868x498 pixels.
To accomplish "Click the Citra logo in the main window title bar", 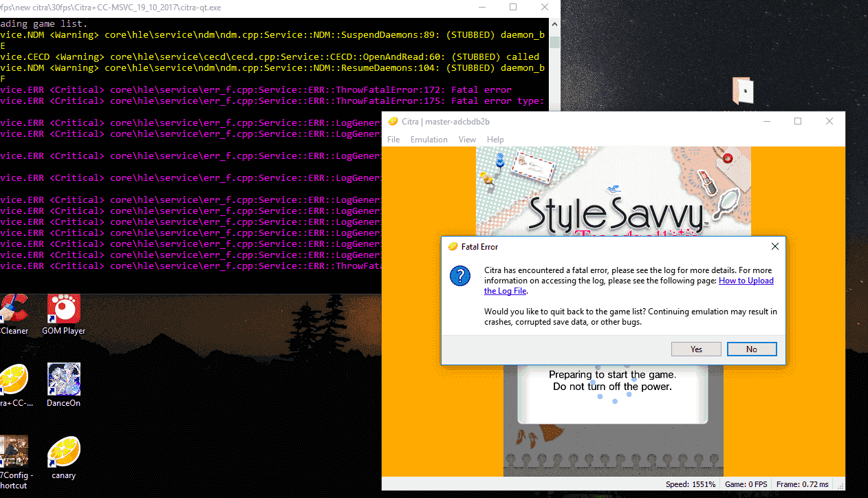I will [393, 122].
